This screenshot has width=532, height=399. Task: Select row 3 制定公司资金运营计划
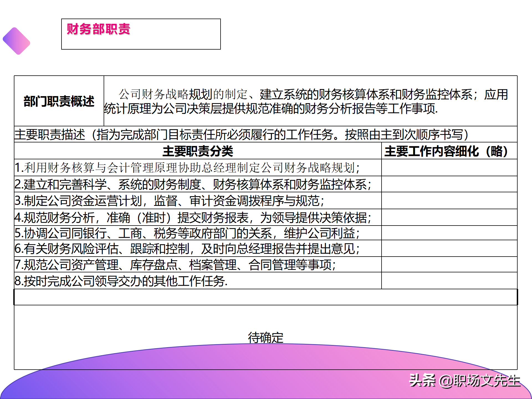(198, 201)
